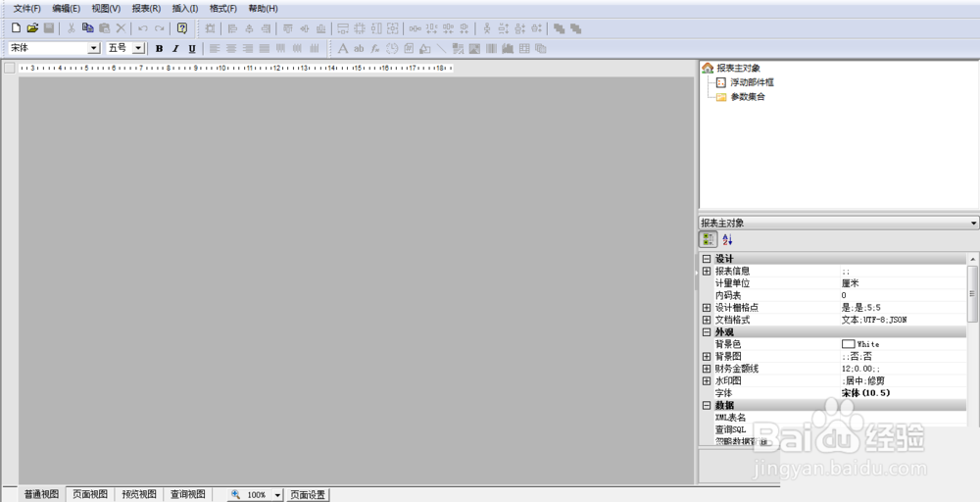Select the barcode tool

coord(491,48)
